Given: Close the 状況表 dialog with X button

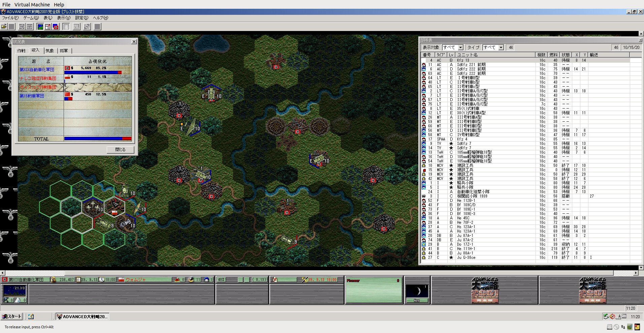Looking at the screenshot, I should 134,41.
